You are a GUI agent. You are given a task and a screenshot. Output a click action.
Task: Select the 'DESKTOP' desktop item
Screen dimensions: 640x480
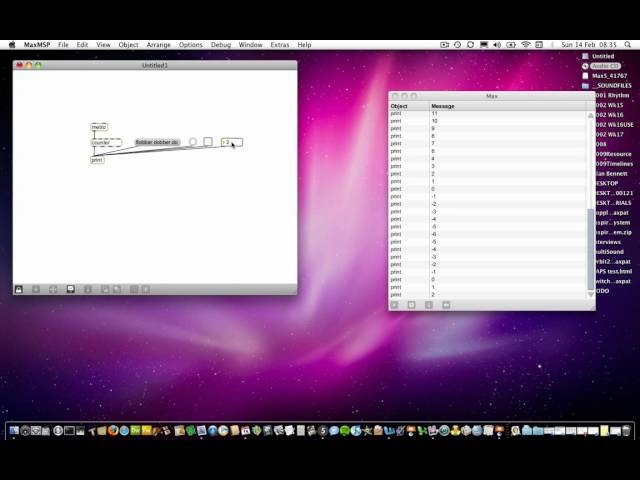[607, 183]
